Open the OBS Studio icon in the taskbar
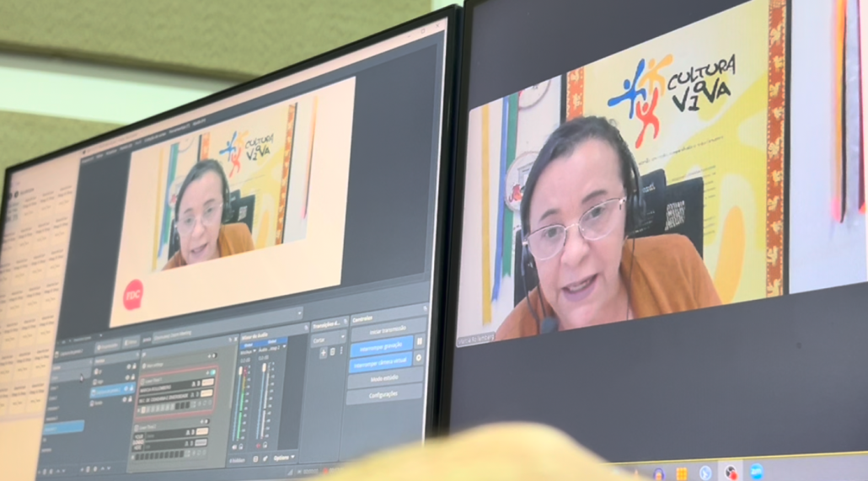868x481 pixels. point(731,473)
